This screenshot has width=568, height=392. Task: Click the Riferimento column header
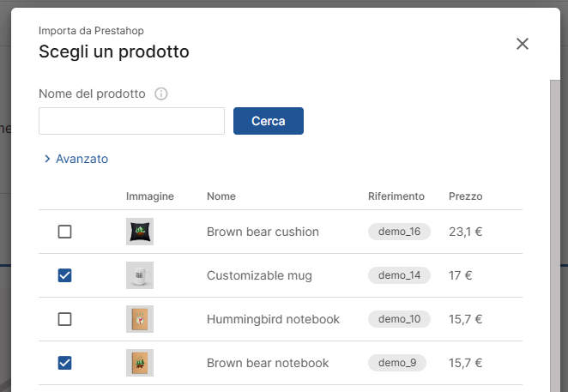tap(396, 196)
